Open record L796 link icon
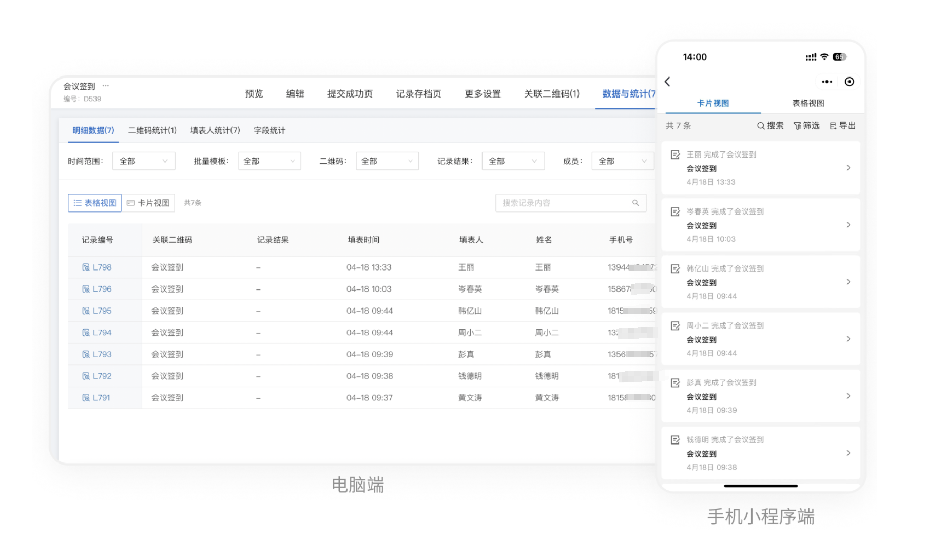Image resolution: width=925 pixels, height=560 pixels. (86, 289)
